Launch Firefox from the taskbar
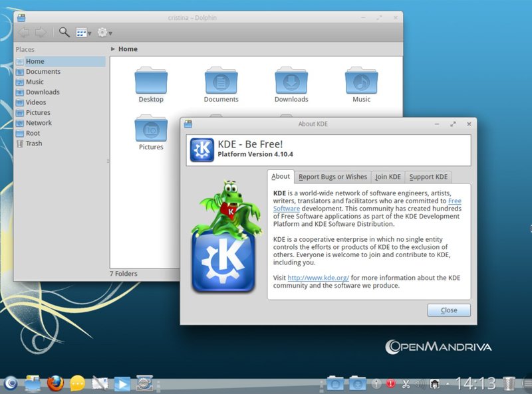Image resolution: width=532 pixels, height=394 pixels. 55,383
